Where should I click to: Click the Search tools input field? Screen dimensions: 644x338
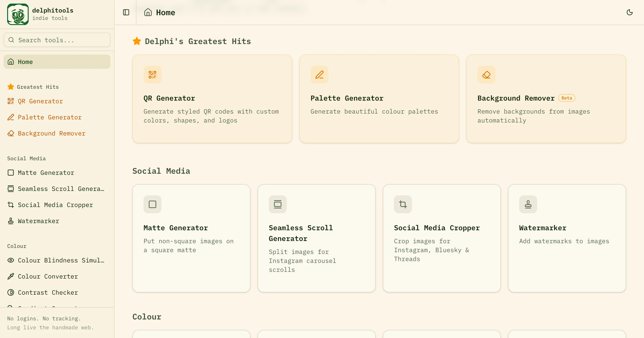[57, 40]
